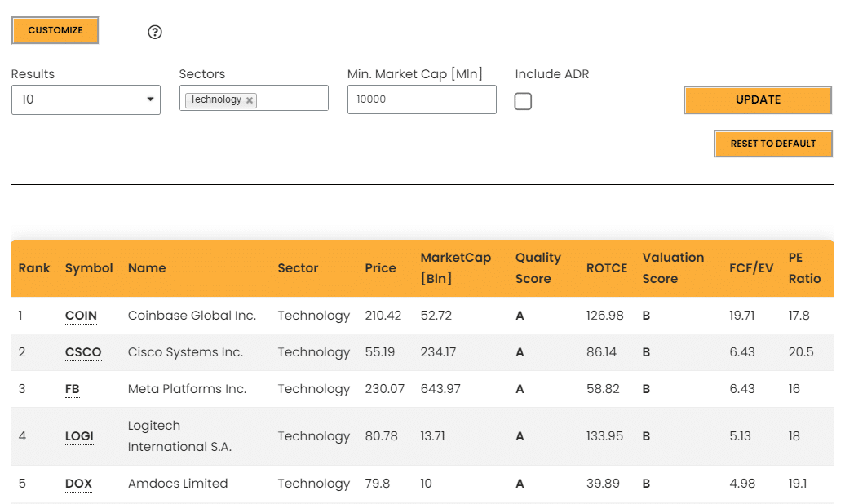Viewport: 845px width, 504px height.
Task: Select Logitech market cap 13.71
Action: point(433,436)
